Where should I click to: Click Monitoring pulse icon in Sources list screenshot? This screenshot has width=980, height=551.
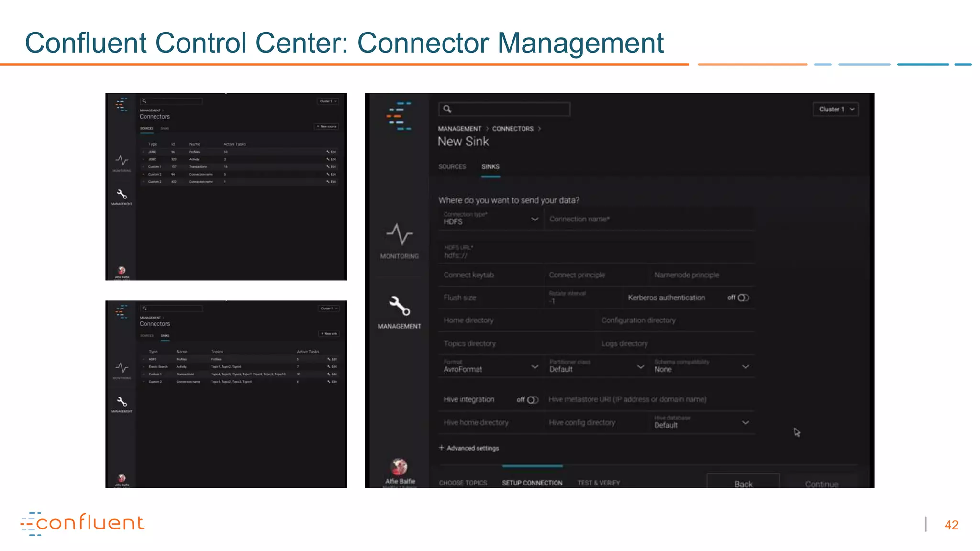122,160
